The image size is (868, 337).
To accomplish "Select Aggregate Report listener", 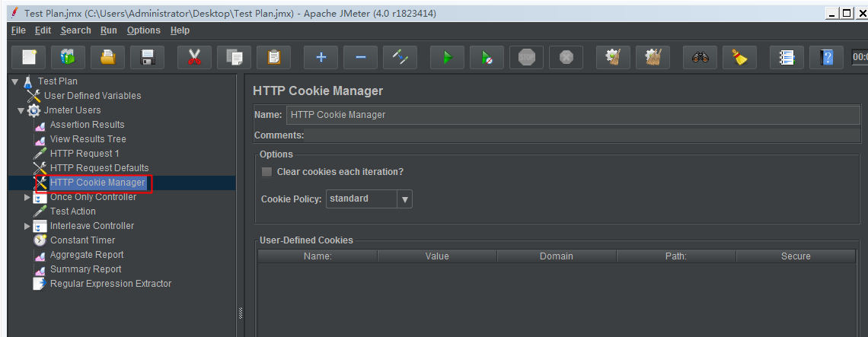I will point(87,255).
